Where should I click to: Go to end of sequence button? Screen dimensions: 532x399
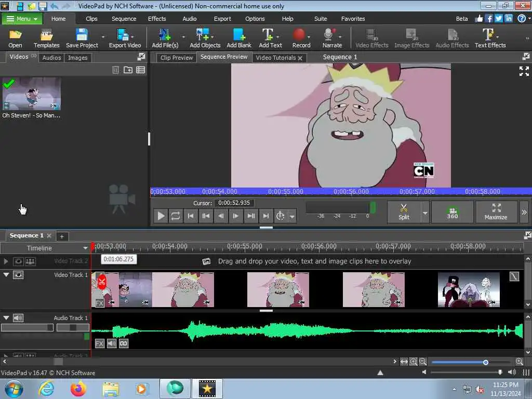click(266, 216)
